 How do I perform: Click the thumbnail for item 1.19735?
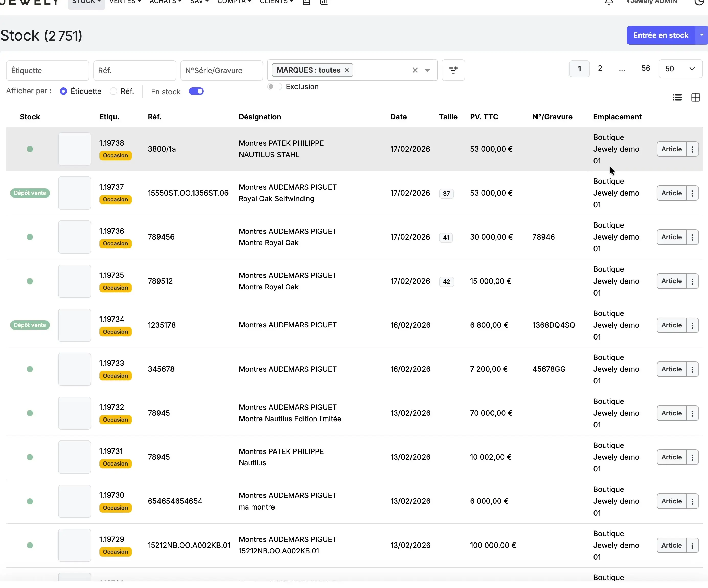point(75,281)
